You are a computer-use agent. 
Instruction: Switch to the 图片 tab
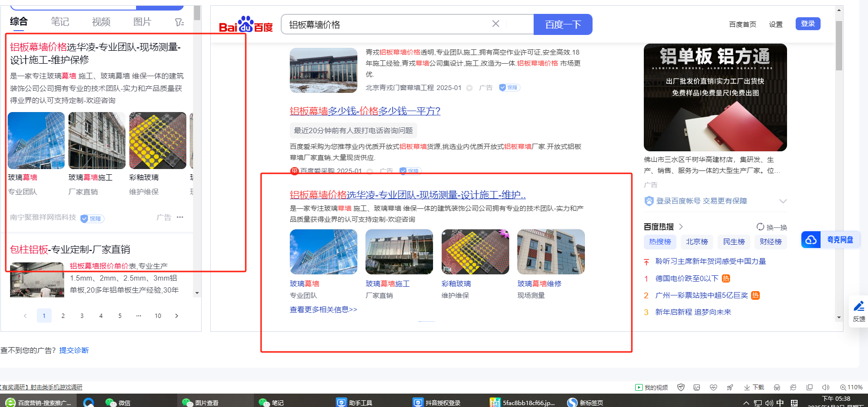pyautogui.click(x=142, y=22)
